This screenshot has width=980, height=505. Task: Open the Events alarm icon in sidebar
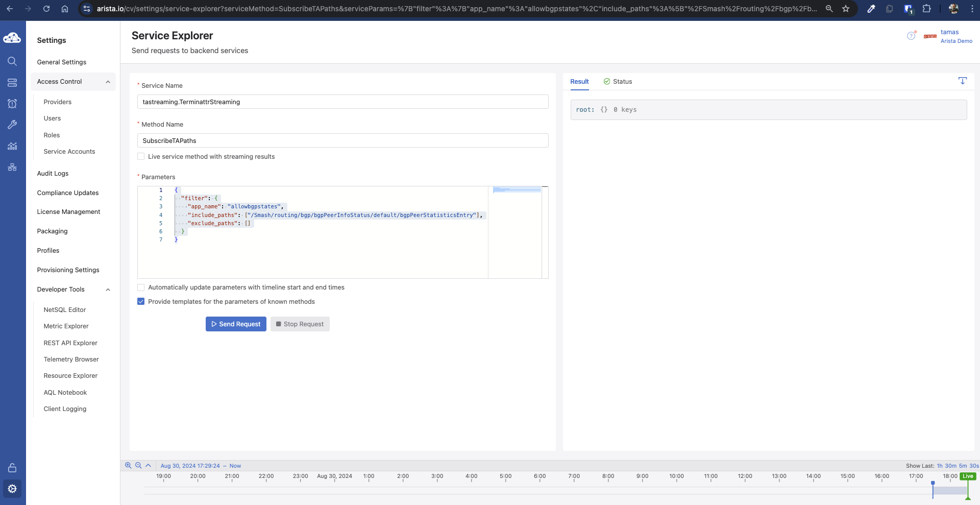pos(12,104)
